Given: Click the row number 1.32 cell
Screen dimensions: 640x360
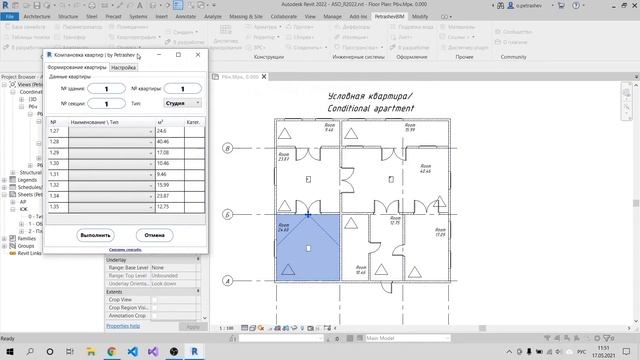Looking at the screenshot, I should pos(58,185).
